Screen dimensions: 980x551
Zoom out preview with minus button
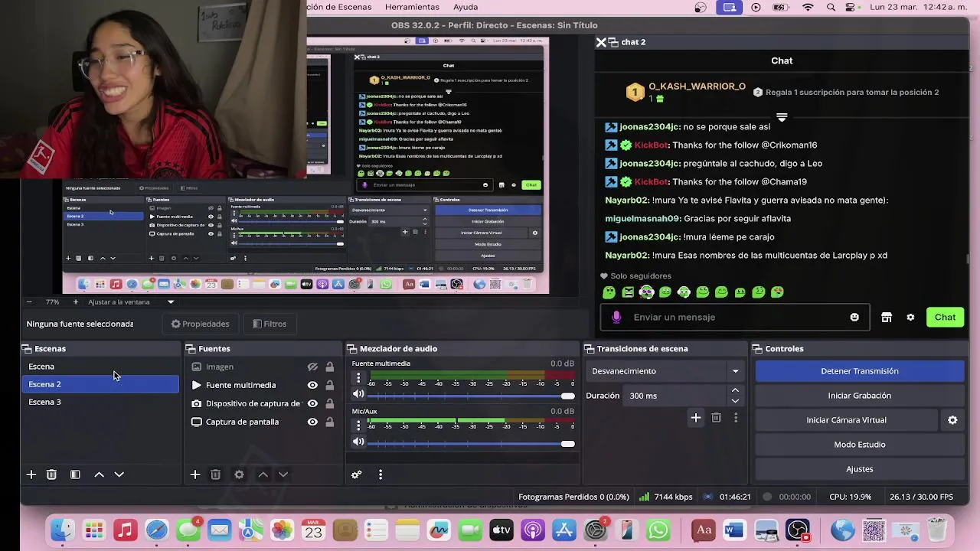[29, 302]
